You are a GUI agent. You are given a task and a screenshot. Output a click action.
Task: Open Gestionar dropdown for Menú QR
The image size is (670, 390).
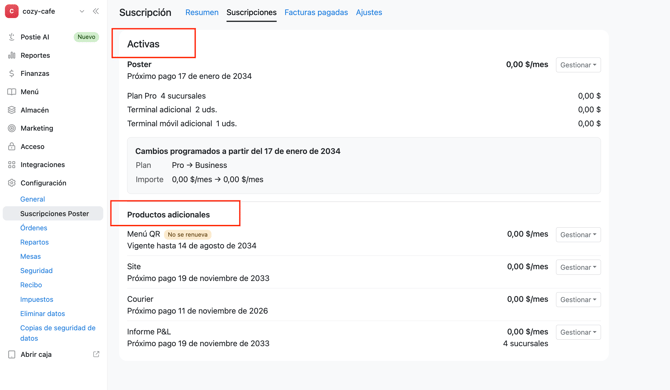[x=578, y=235]
